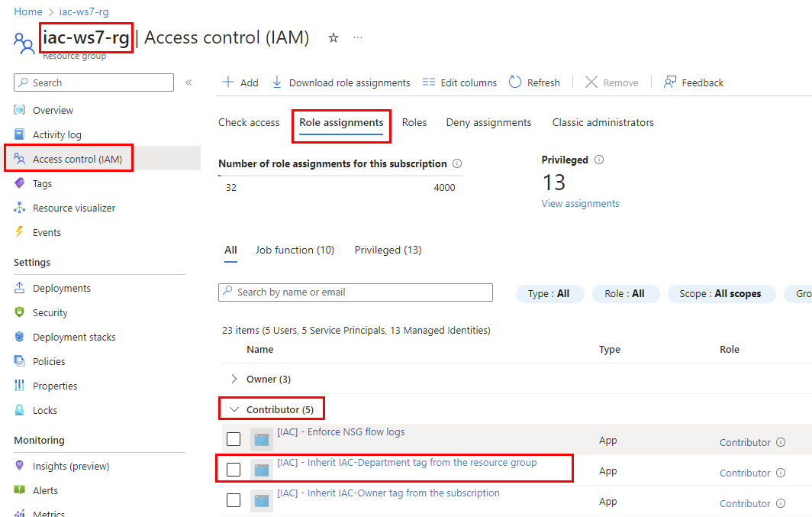Collapse the sidebar with the double-chevron icon
This screenshot has height=517, width=812.
click(x=188, y=82)
